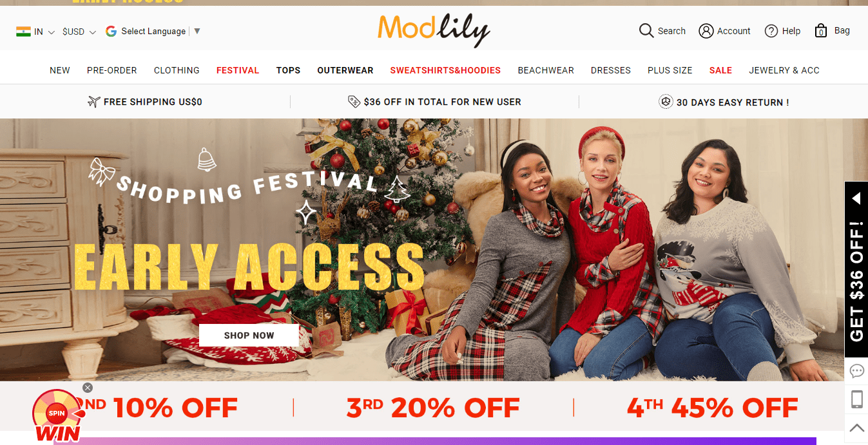Viewport: 868px width, 445px height.
Task: Open the Select Language dropdown
Action: 153,31
